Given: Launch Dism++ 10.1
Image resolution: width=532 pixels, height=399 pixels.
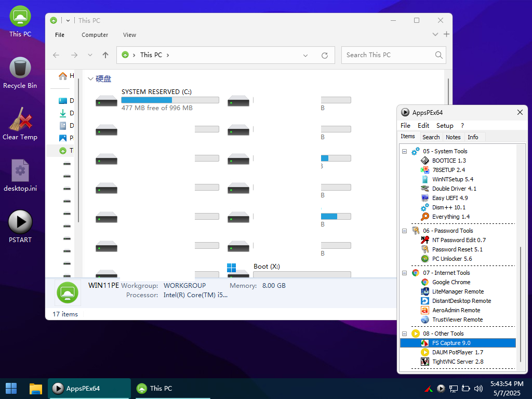Looking at the screenshot, I should (448, 207).
